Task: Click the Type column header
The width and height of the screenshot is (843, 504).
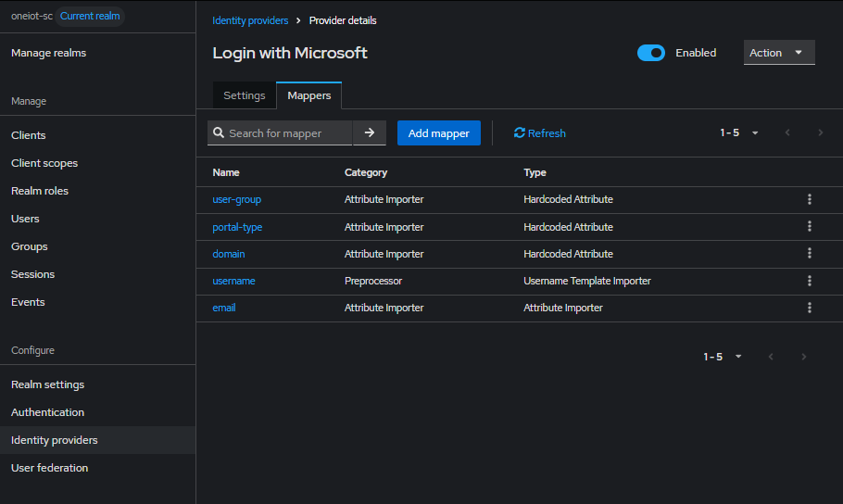Action: pos(535,172)
